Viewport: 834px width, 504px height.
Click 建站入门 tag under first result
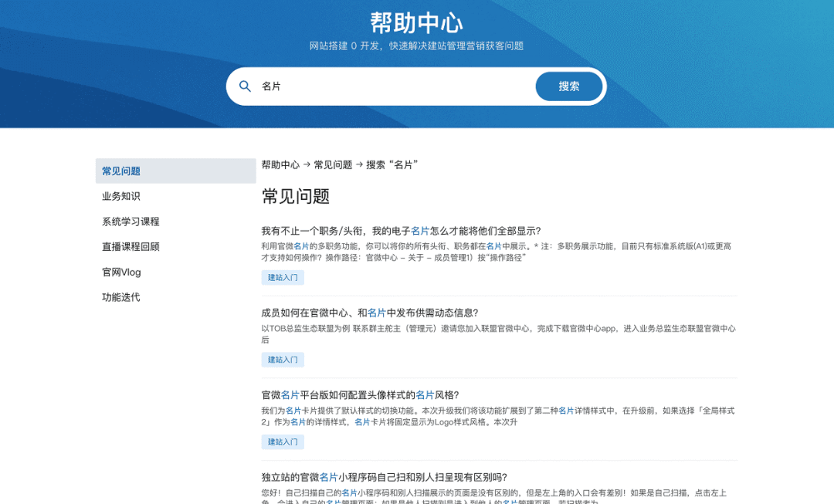coord(283,278)
